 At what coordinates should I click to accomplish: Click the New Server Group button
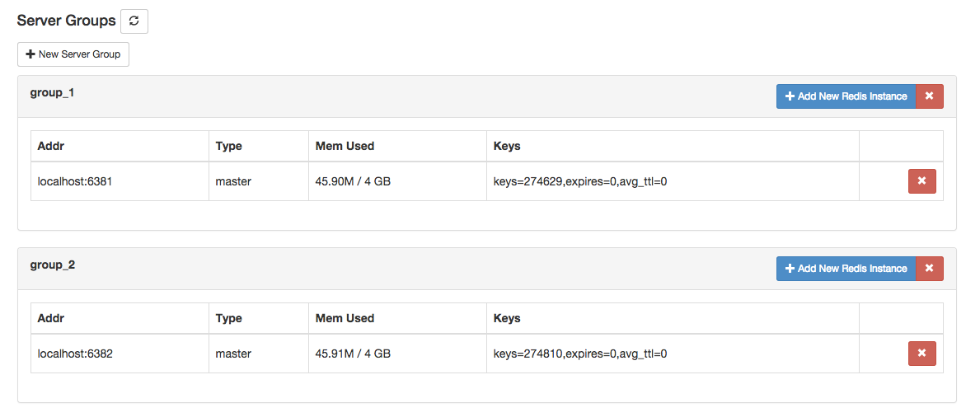coord(73,54)
